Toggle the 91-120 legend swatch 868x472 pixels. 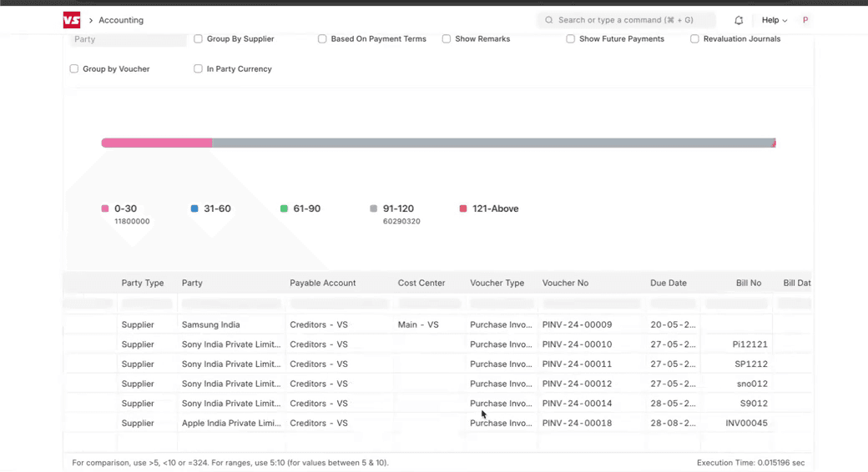pyautogui.click(x=374, y=208)
